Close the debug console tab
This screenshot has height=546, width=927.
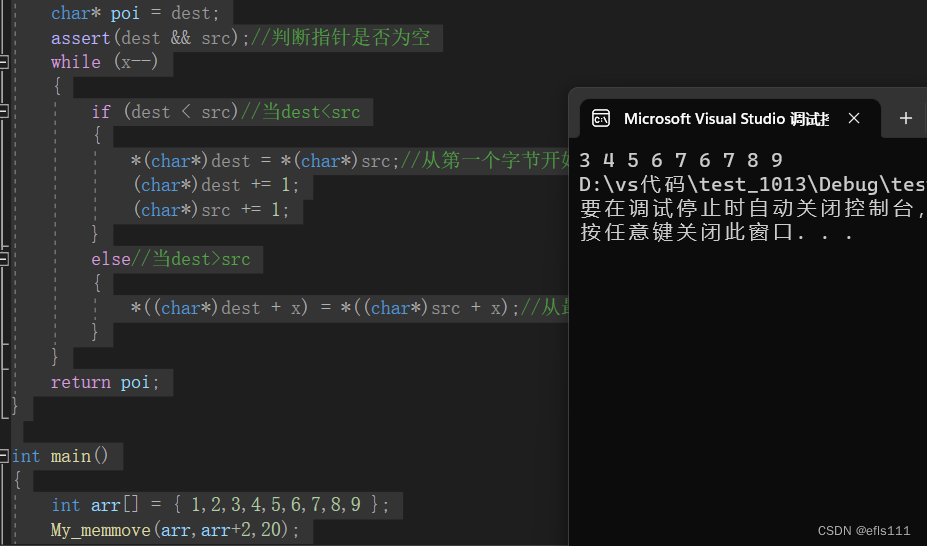854,118
